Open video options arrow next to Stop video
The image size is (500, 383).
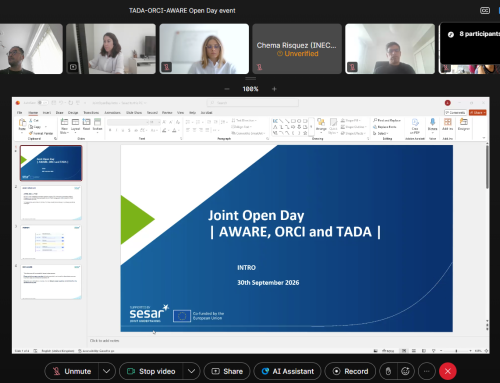(191, 371)
